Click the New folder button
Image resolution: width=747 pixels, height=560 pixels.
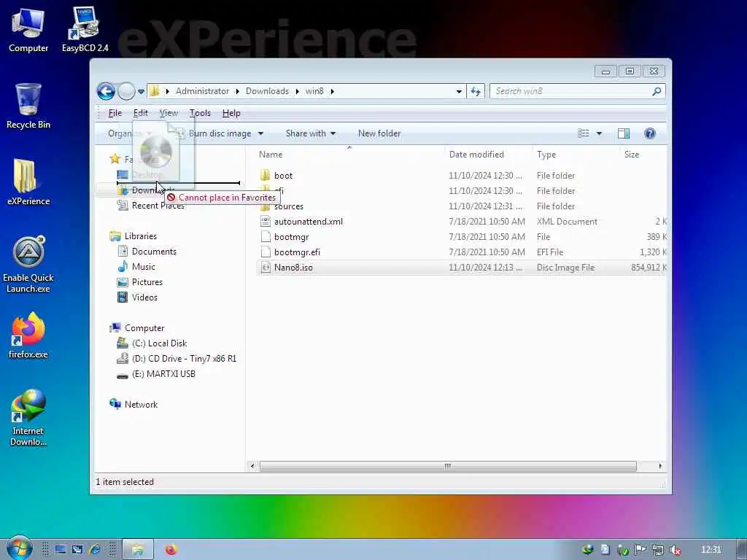click(379, 133)
